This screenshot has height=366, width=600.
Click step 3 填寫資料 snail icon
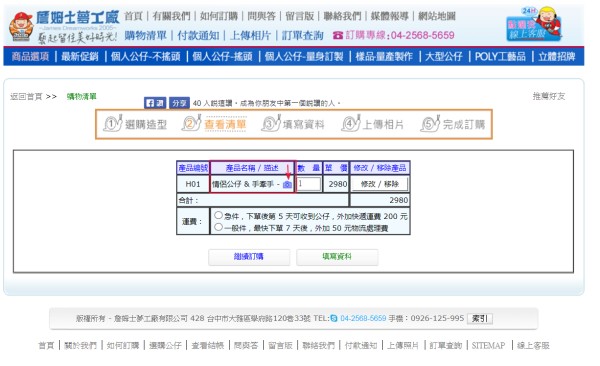tap(271, 124)
